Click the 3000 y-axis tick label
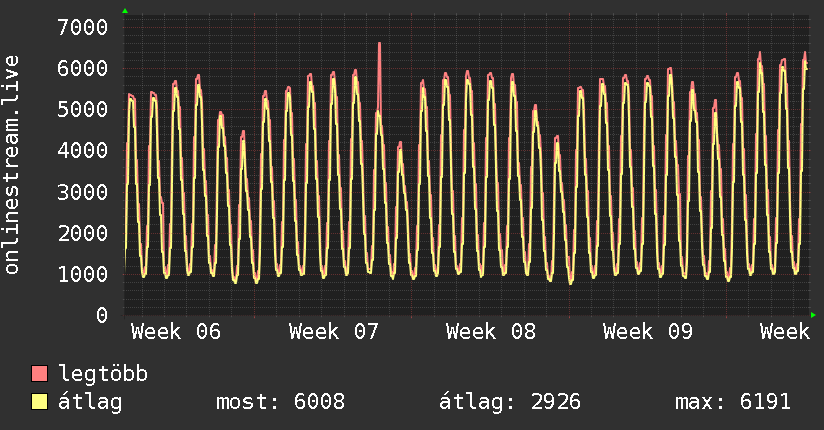The image size is (824, 430). (83, 192)
